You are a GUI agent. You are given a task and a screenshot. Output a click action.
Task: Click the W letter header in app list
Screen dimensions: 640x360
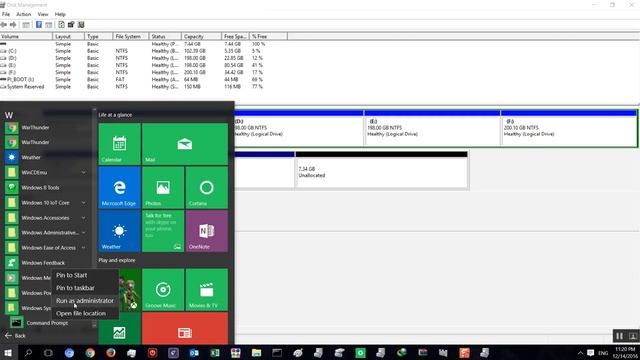pyautogui.click(x=9, y=116)
